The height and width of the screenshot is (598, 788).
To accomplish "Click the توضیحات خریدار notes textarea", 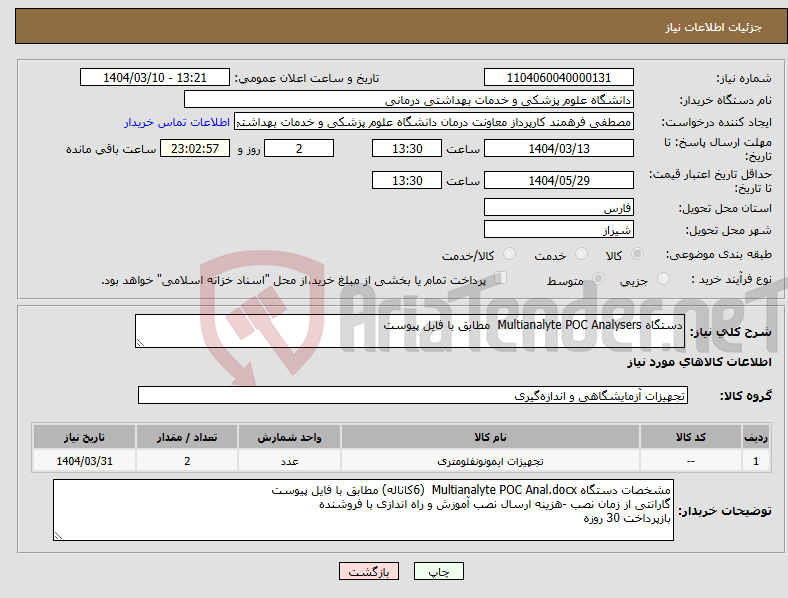I will [363, 510].
